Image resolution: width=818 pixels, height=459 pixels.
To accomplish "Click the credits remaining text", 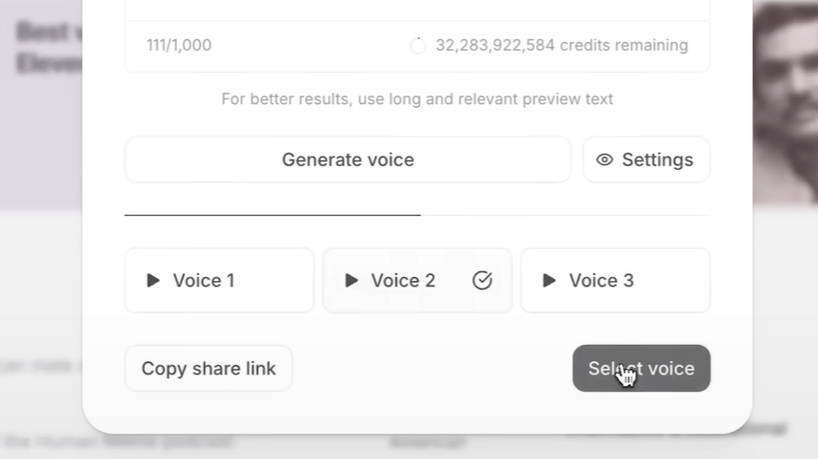I will pos(561,46).
